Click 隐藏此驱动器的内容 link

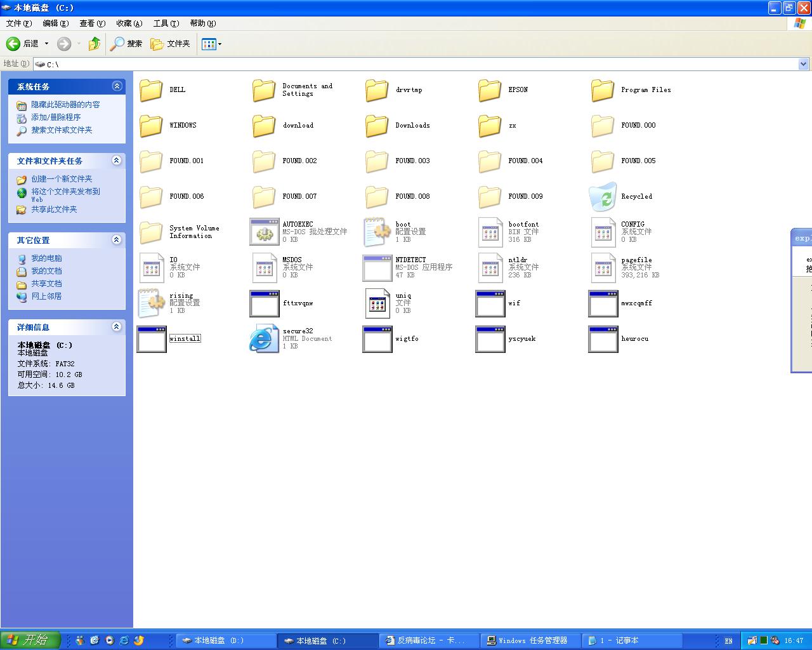tap(65, 105)
